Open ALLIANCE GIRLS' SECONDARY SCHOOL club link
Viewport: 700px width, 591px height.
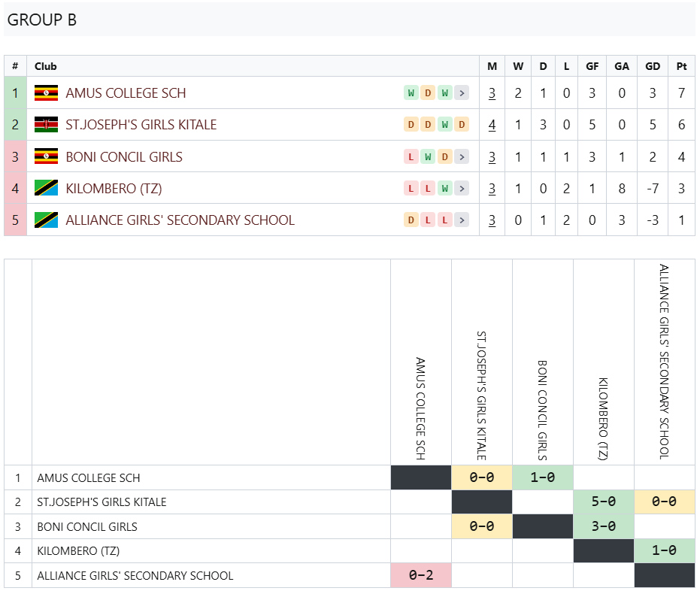coord(180,220)
